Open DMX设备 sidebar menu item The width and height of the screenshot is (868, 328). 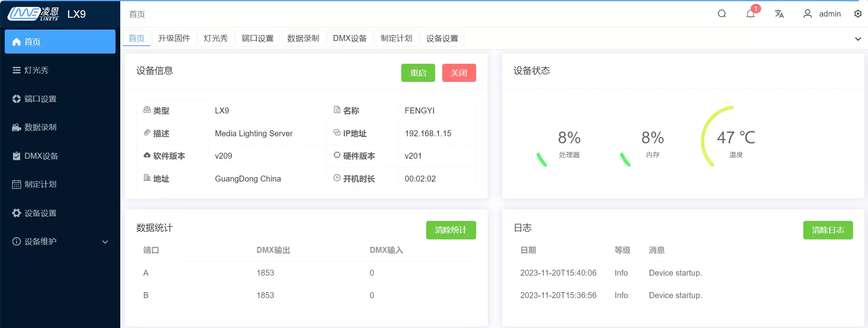coord(60,156)
